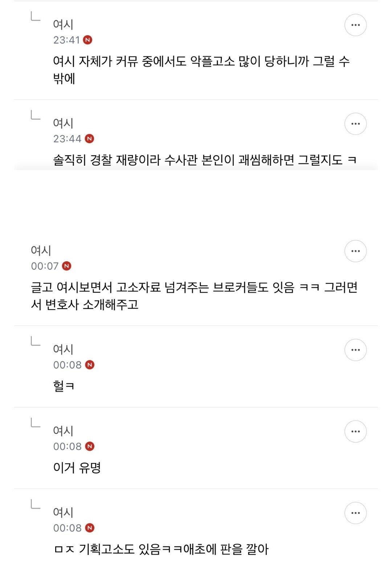Click the reply arrow icon on the 헐ㅋ comment
The width and height of the screenshot is (392, 588).
(36, 341)
